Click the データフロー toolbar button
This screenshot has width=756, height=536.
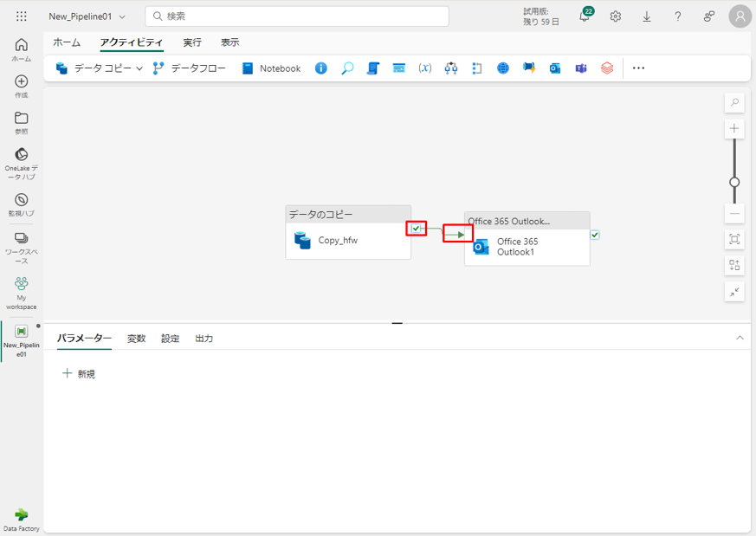[x=190, y=68]
